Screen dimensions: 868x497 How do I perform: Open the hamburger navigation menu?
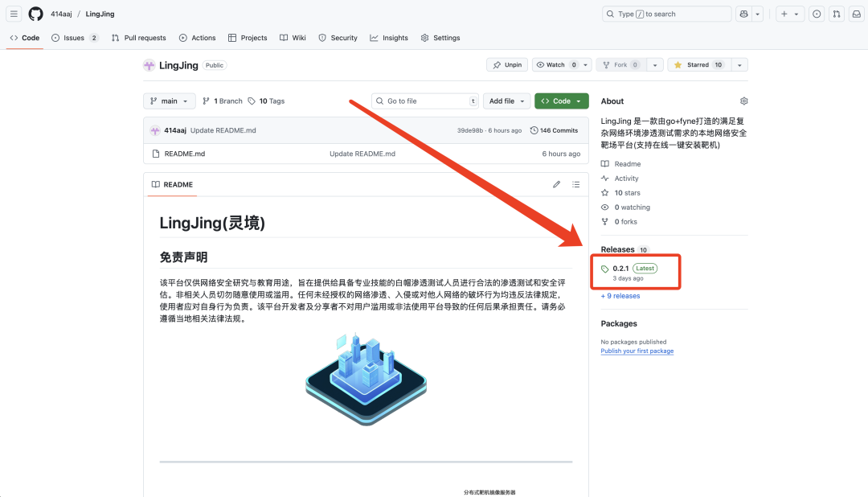click(x=14, y=14)
